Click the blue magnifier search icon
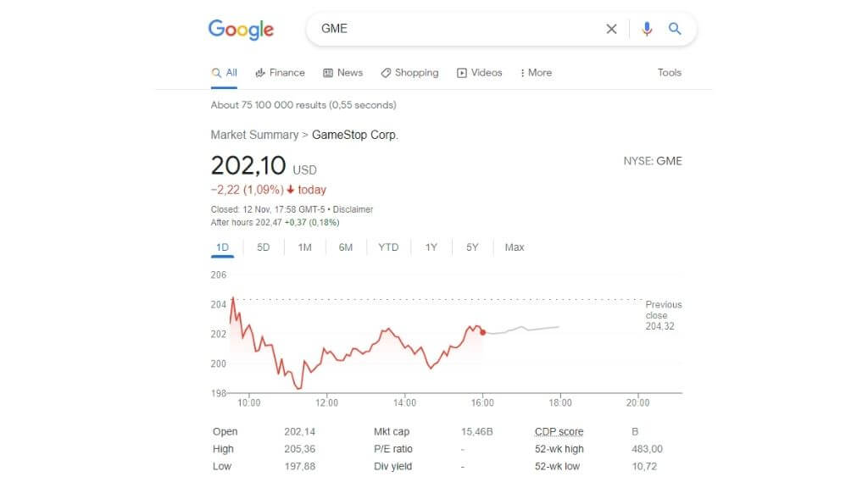The image size is (868, 488). click(x=675, y=29)
